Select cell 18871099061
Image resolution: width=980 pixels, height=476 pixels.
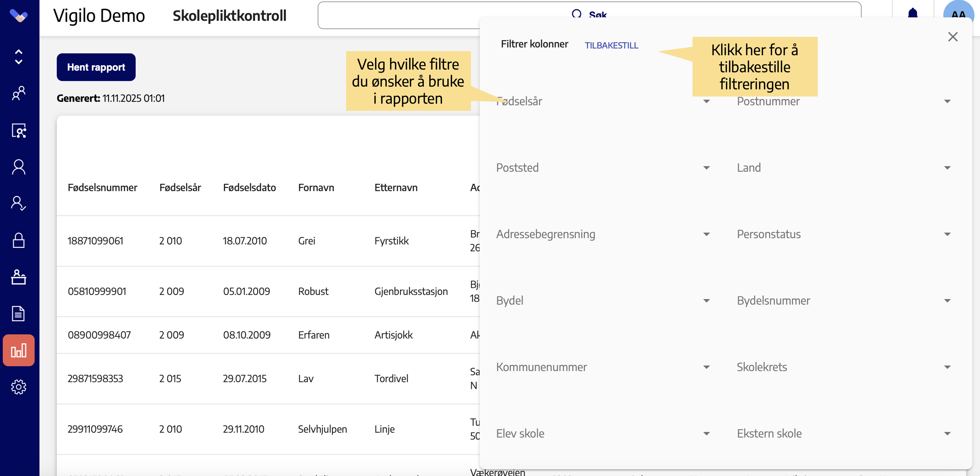95,241
